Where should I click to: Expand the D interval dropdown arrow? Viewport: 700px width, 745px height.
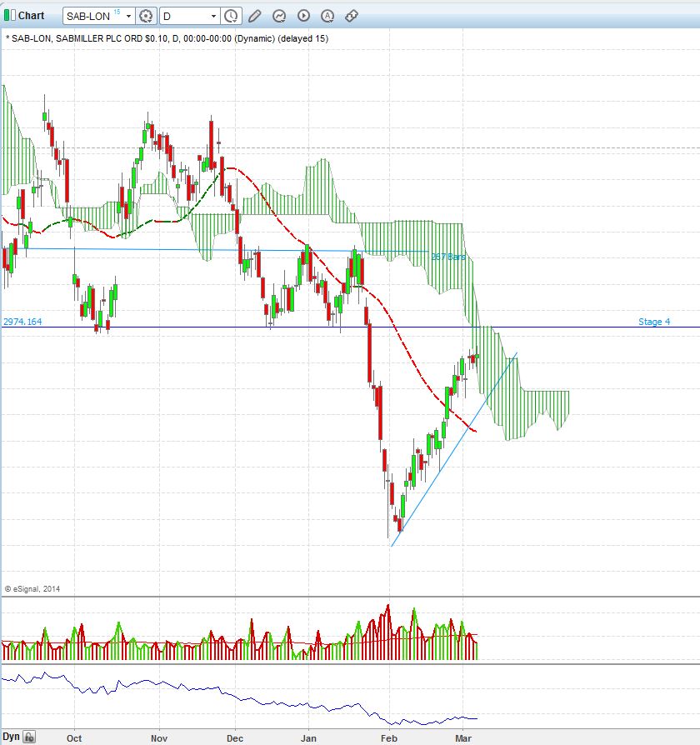tap(213, 16)
